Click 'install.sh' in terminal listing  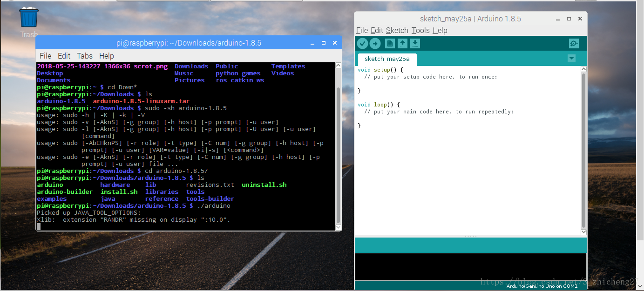pos(119,192)
